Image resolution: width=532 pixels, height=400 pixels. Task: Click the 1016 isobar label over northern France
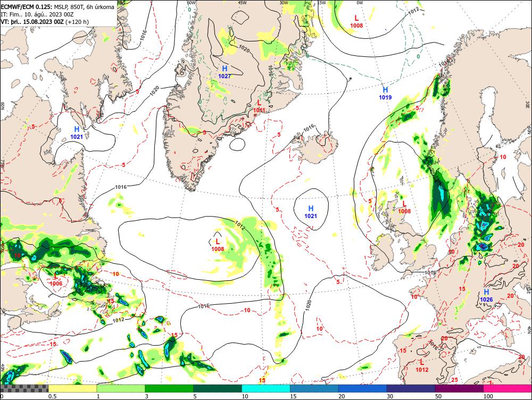(430, 273)
